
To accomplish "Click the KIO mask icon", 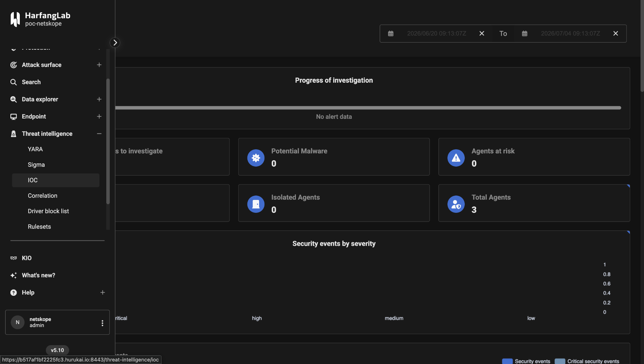I will [x=14, y=258].
